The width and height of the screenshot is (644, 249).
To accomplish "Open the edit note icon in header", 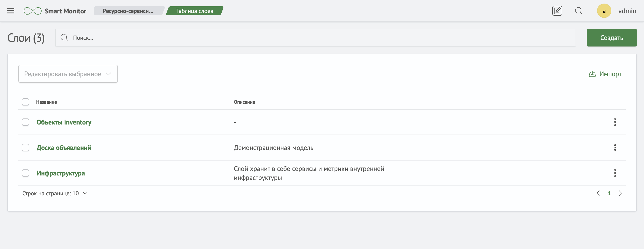I will pyautogui.click(x=557, y=11).
